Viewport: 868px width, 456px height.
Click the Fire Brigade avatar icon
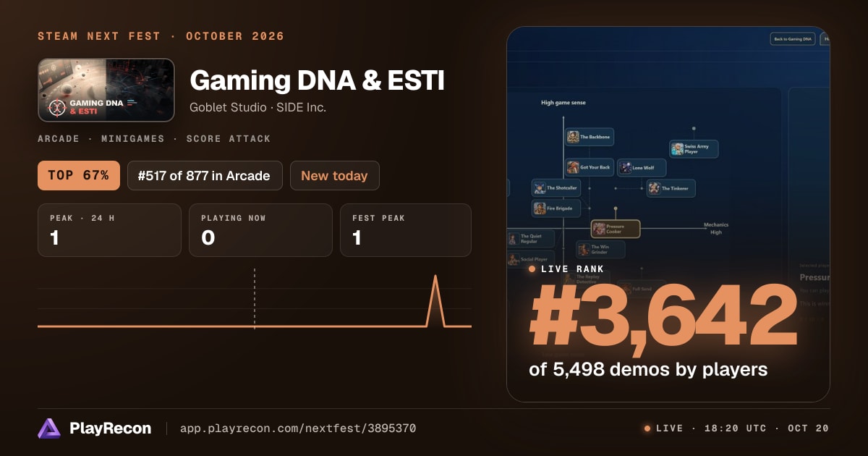(x=540, y=208)
